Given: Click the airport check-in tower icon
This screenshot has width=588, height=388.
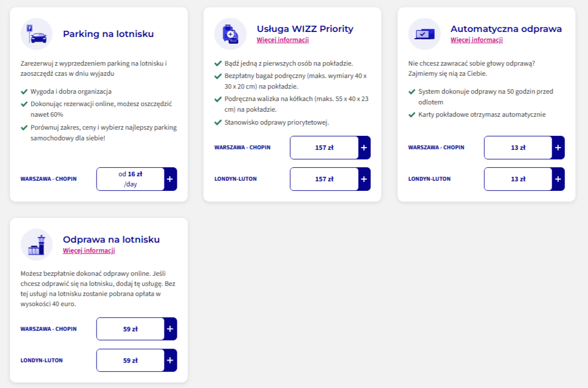Looking at the screenshot, I should pos(36,244).
